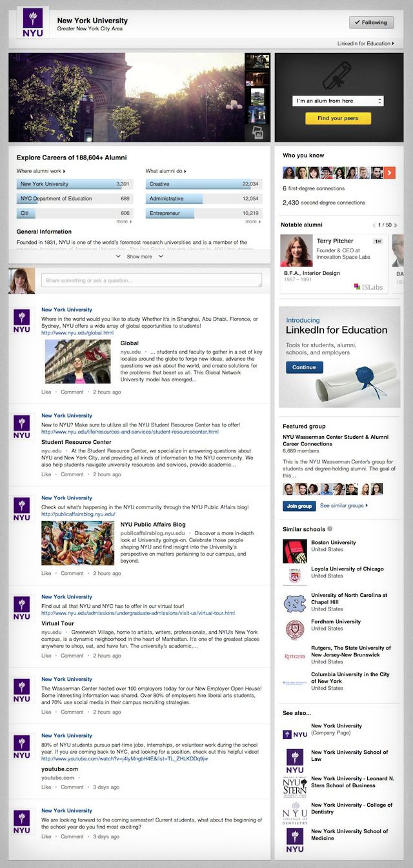The width and height of the screenshot is (413, 868).
Task: Click 'more' under the Citi row
Action: (x=124, y=221)
